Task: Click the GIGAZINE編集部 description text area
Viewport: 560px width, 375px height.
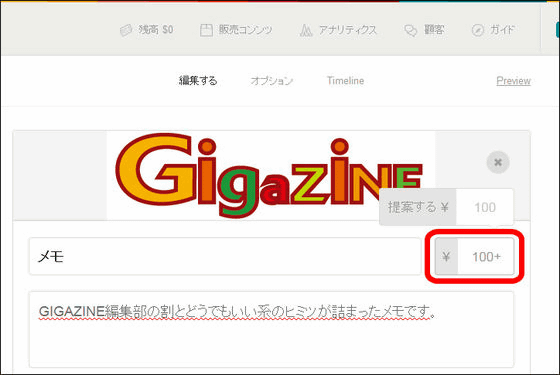Action: pyautogui.click(x=271, y=329)
